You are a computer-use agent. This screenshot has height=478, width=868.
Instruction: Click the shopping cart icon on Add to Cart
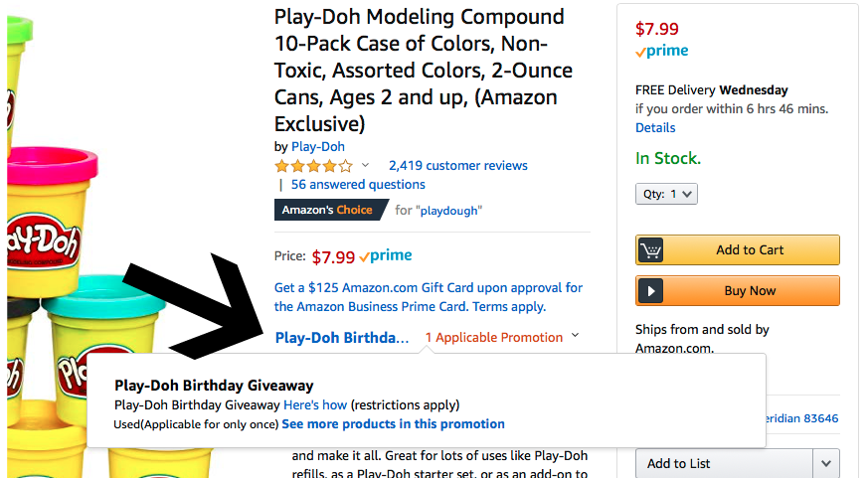tap(651, 250)
